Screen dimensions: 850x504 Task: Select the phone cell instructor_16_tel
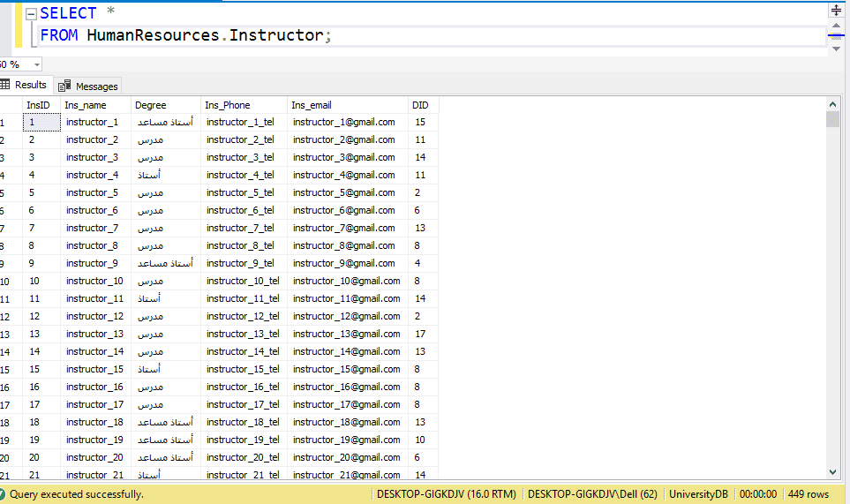click(x=244, y=387)
